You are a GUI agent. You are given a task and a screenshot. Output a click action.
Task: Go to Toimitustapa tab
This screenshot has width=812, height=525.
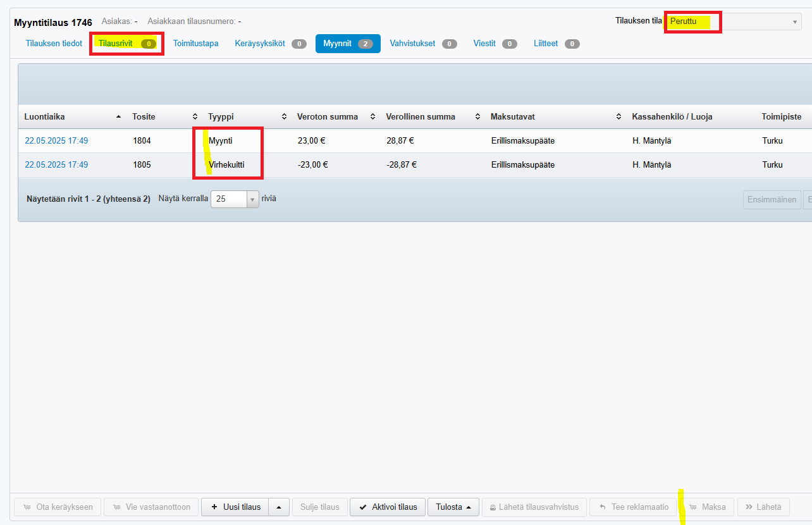coord(195,44)
